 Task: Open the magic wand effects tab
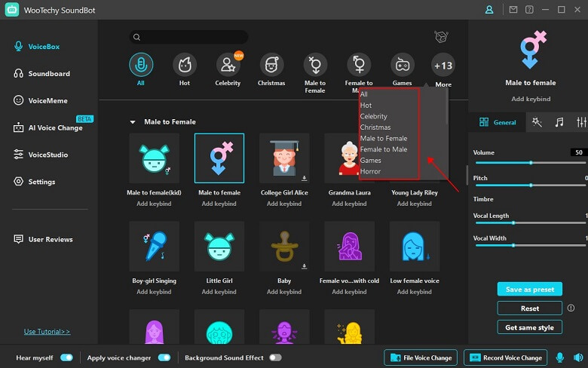pyautogui.click(x=537, y=122)
